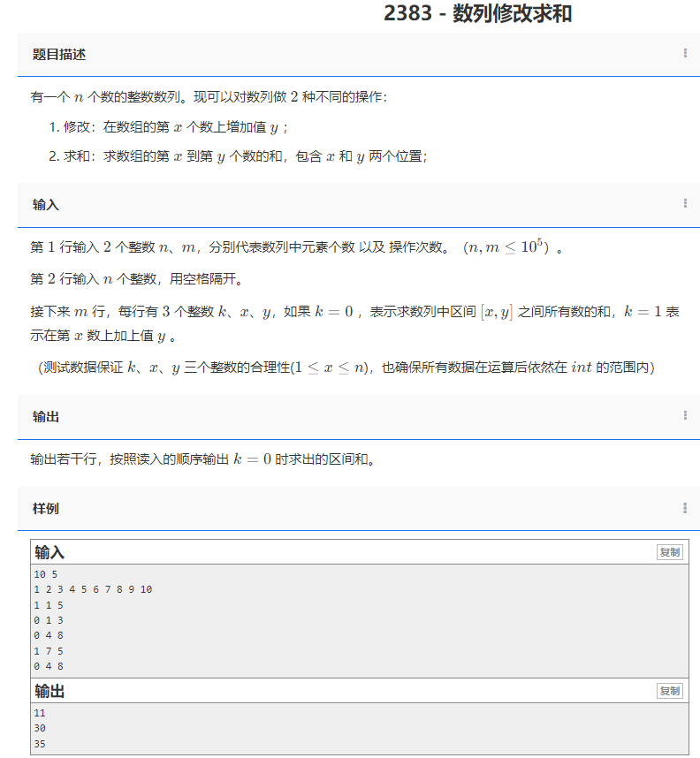Screen dimensions: 700x758
Task: Click the line starting 第 2 行输入
Action: click(136, 279)
